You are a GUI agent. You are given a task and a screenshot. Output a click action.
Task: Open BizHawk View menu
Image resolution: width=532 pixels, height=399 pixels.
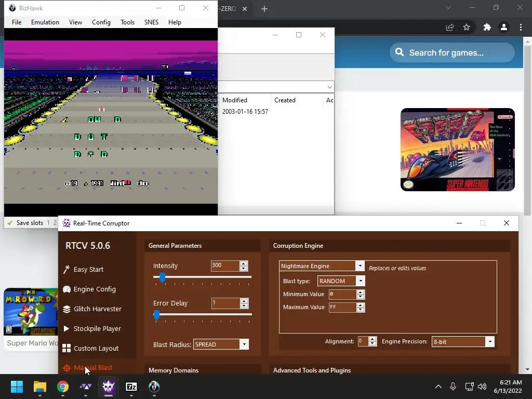pos(75,22)
